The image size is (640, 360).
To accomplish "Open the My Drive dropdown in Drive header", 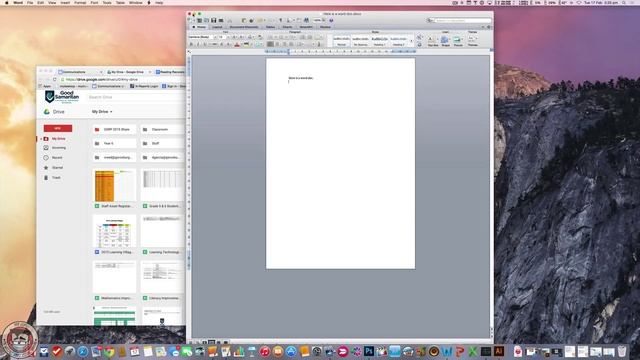I will pyautogui.click(x=102, y=111).
